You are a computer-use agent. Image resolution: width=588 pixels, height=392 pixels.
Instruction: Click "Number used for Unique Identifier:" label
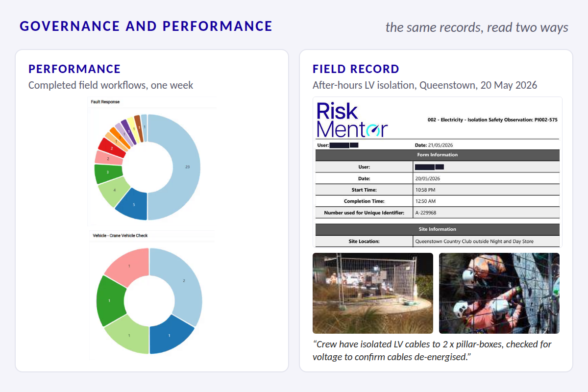pos(364,213)
